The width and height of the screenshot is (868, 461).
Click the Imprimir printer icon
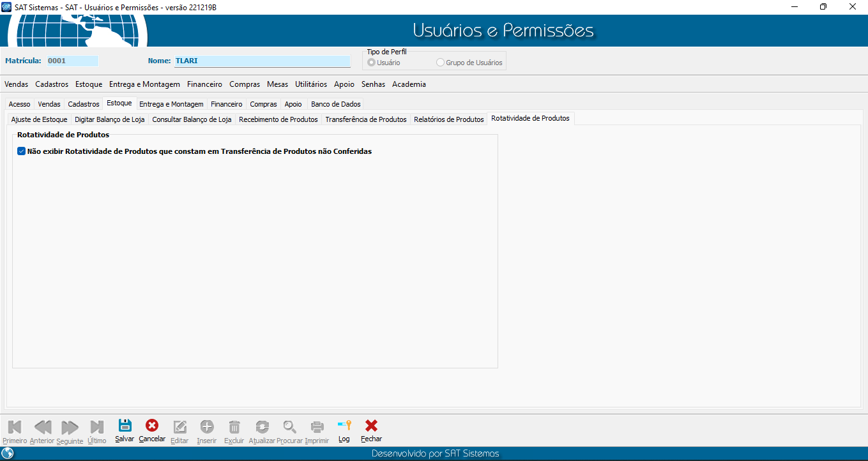[x=317, y=427]
